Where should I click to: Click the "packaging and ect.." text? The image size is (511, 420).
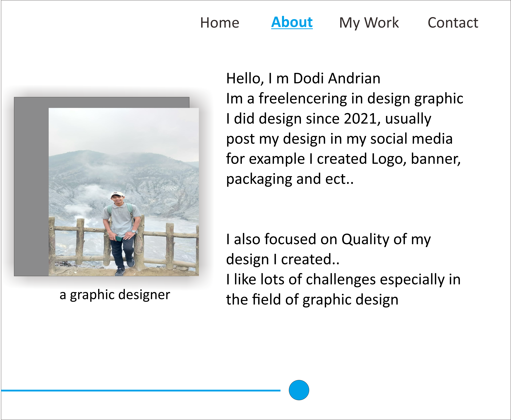point(290,179)
